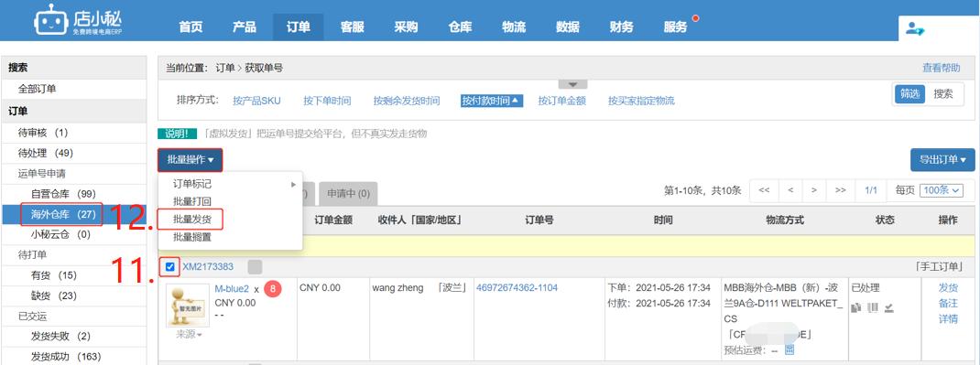The width and height of the screenshot is (980, 365).
Task: Open the 仓库 top navigation item
Action: (x=460, y=27)
